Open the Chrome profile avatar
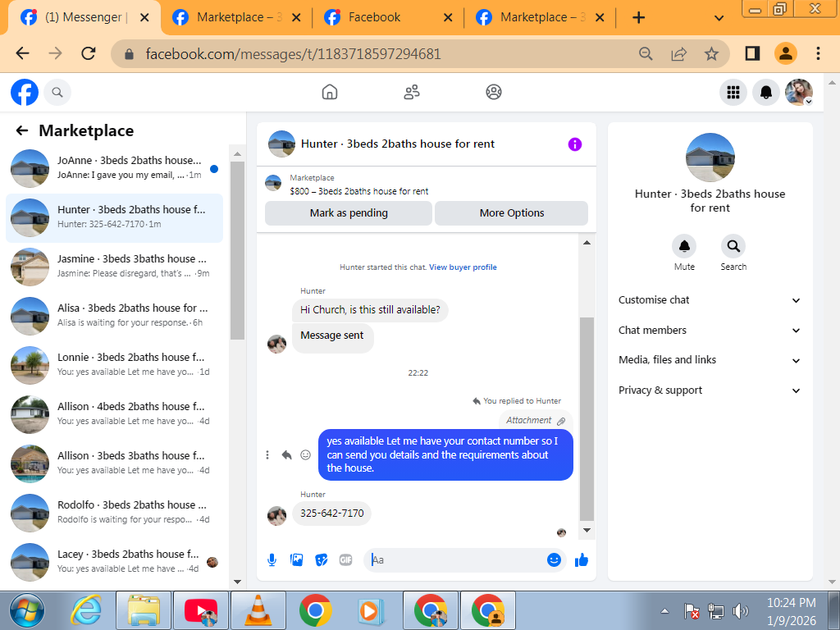The height and width of the screenshot is (630, 840). click(785, 53)
